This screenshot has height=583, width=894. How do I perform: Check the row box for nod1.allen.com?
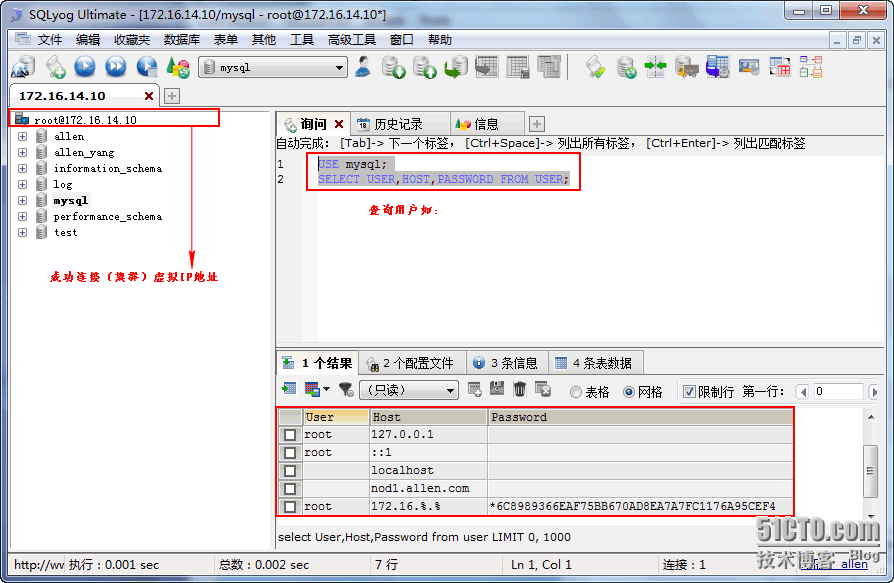click(x=290, y=489)
